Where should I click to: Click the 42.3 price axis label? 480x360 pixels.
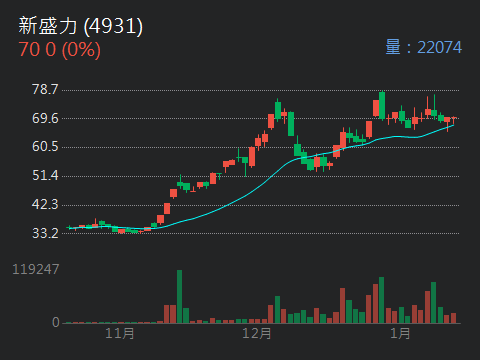pyautogui.click(x=45, y=204)
